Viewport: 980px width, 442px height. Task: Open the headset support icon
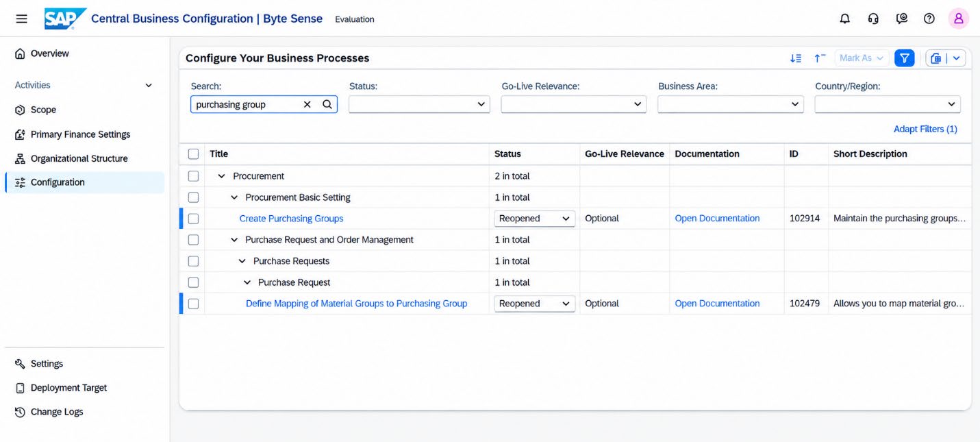click(873, 19)
